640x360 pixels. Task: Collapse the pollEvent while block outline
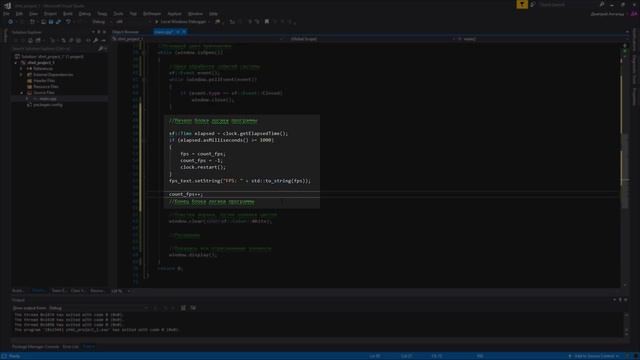pyautogui.click(x=144, y=80)
